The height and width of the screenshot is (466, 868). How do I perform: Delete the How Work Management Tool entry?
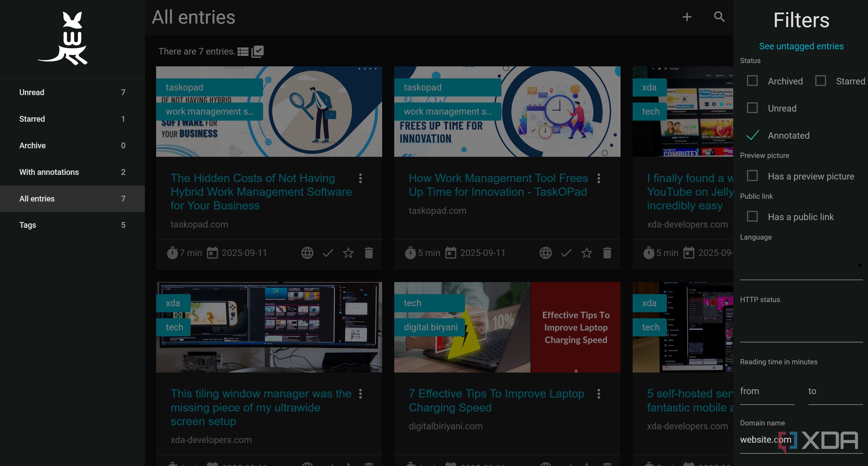[x=607, y=253]
